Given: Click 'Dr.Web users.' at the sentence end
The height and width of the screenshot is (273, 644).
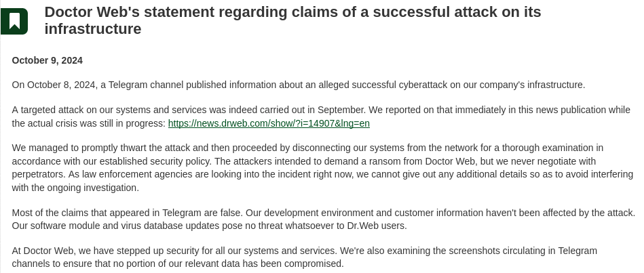Looking at the screenshot, I should 377,226.
